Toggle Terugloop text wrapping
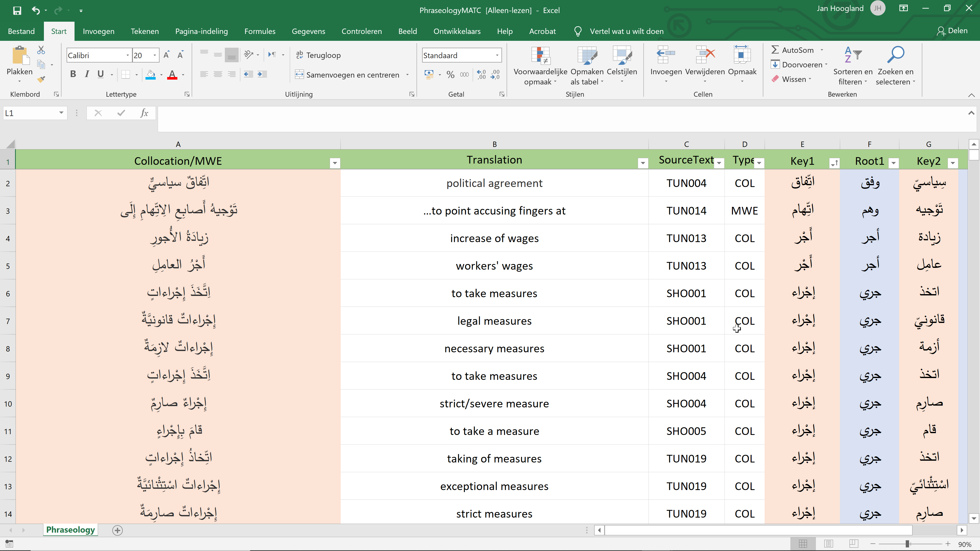Screen dimensions: 980x551 pos(318,55)
